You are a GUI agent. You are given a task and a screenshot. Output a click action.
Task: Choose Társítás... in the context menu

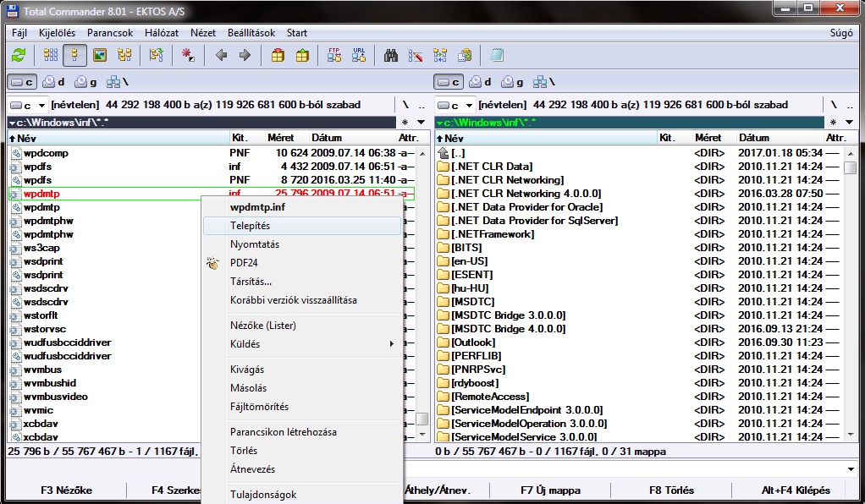[x=302, y=282]
